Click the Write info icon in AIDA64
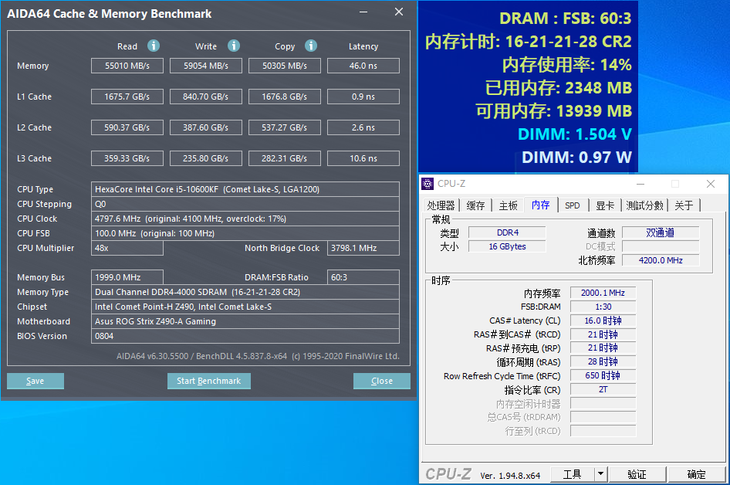 tap(234, 46)
